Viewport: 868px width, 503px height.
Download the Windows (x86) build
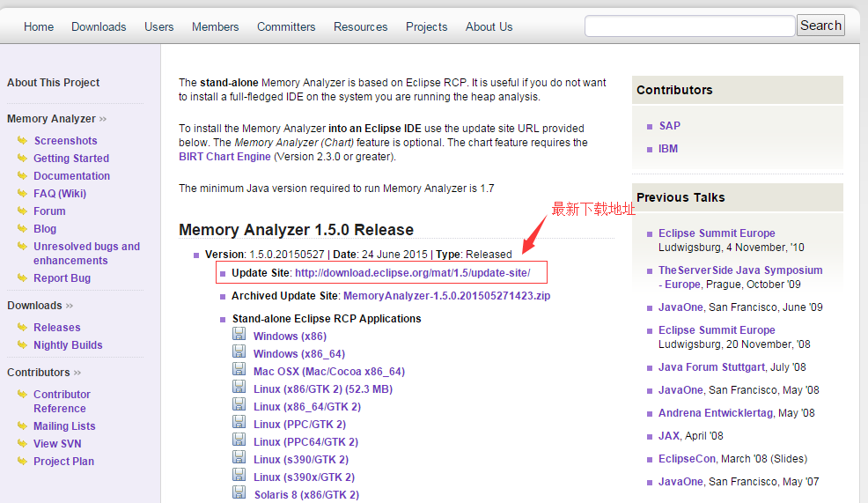(291, 337)
